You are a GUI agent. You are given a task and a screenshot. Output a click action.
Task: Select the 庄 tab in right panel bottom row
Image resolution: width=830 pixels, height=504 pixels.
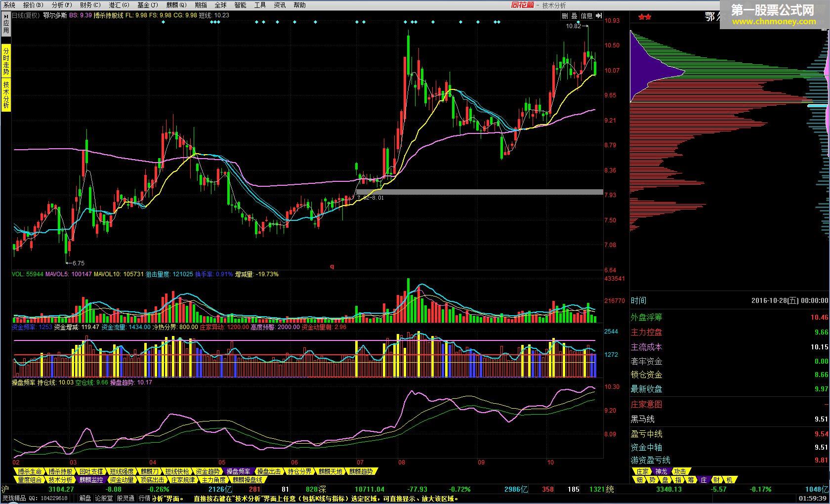coord(704,479)
